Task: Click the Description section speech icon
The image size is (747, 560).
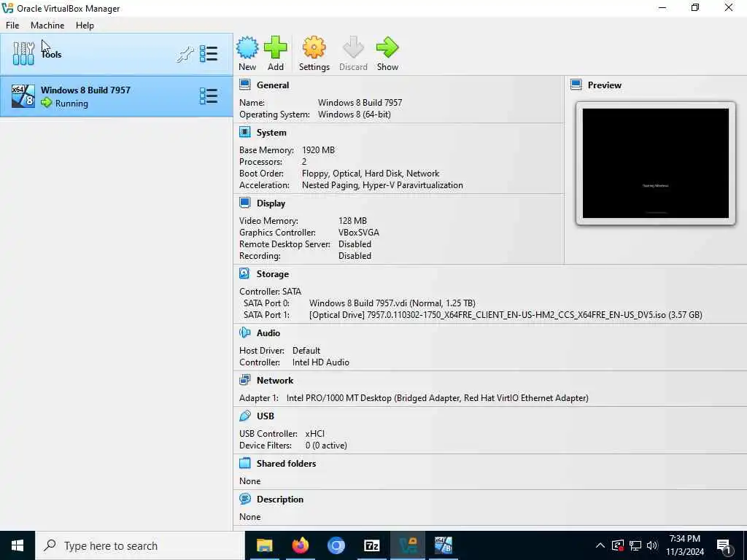Action: pos(245,499)
